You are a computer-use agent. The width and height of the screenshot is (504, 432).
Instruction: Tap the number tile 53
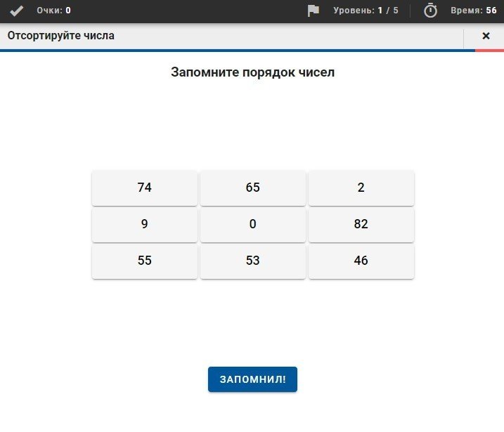(252, 261)
